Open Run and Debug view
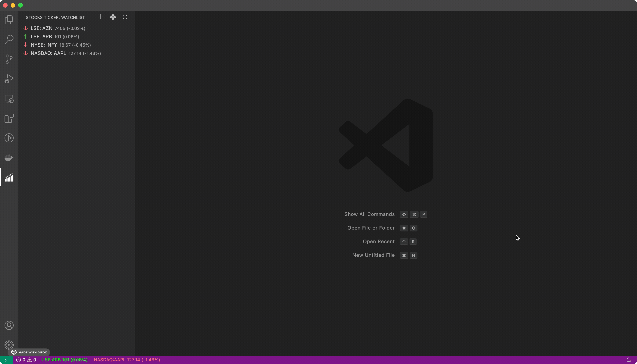The width and height of the screenshot is (637, 364). (9, 79)
